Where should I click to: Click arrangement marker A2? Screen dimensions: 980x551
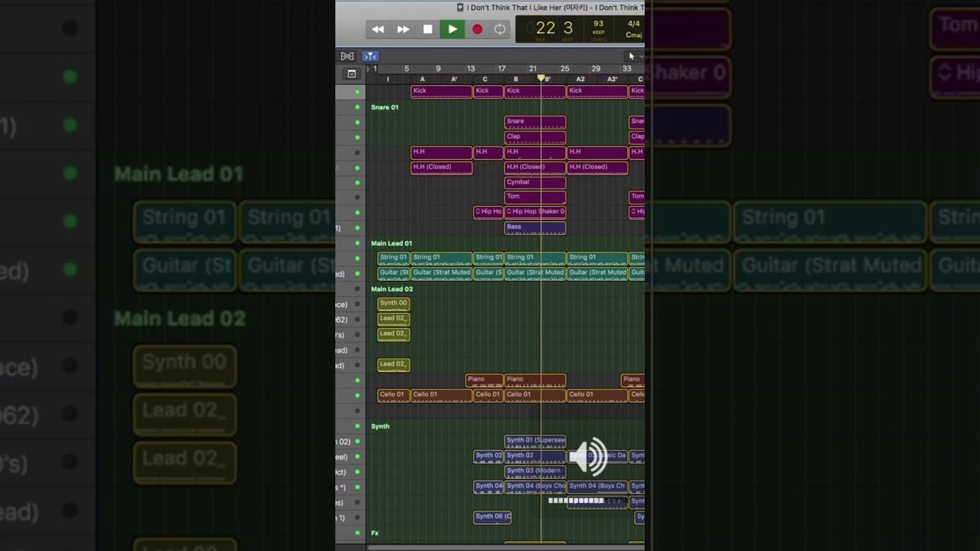coord(580,80)
